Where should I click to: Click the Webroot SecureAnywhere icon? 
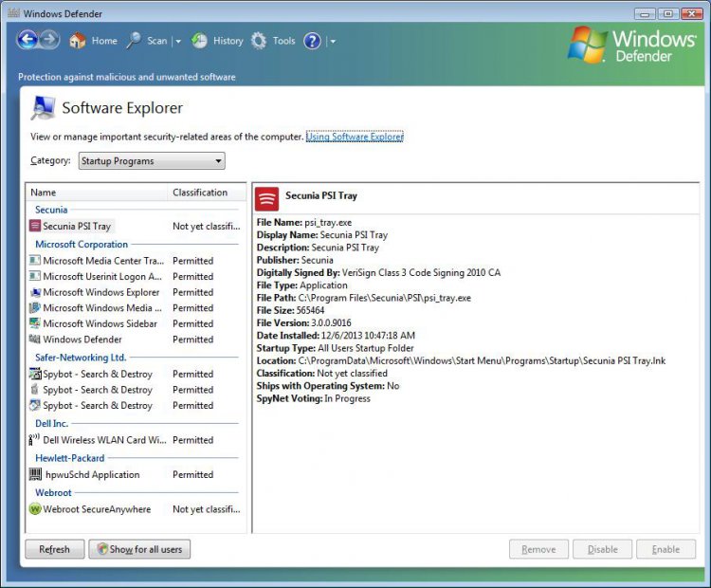click(35, 508)
